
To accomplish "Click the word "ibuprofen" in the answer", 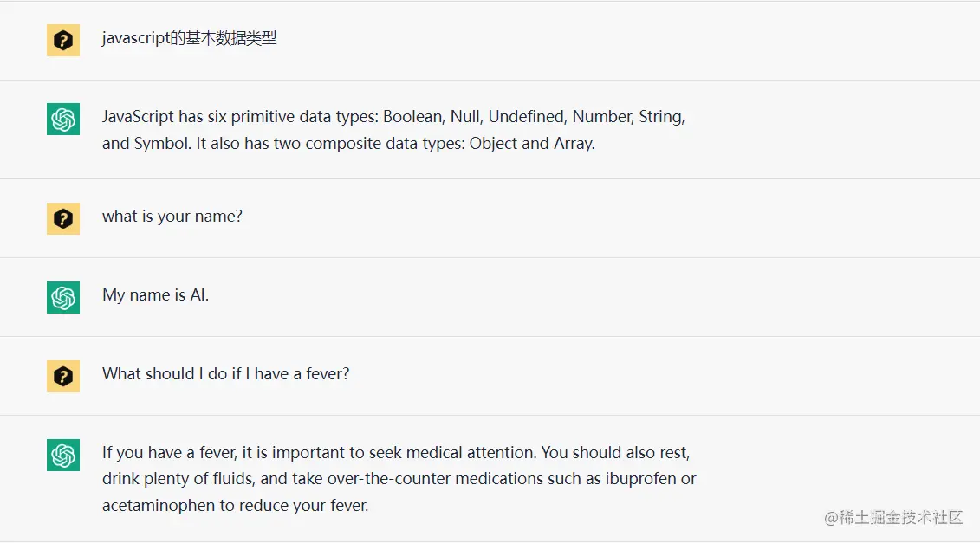I will (x=640, y=479).
